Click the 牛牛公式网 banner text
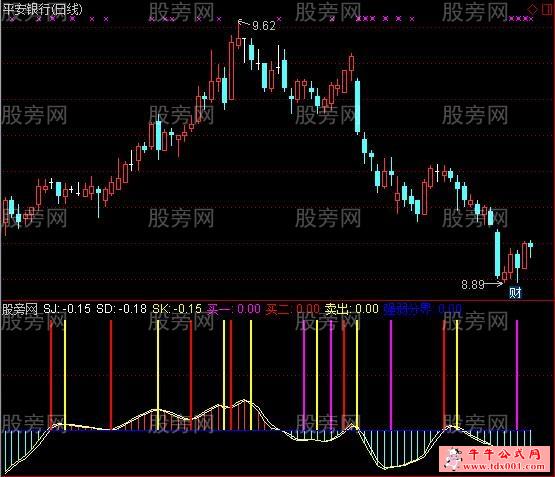Screen dimensions: 555x477 [x=505, y=454]
